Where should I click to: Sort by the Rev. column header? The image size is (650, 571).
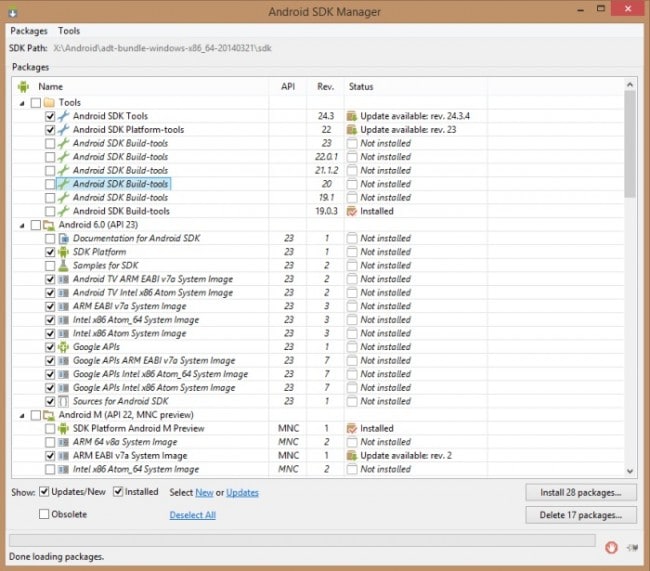(x=325, y=87)
